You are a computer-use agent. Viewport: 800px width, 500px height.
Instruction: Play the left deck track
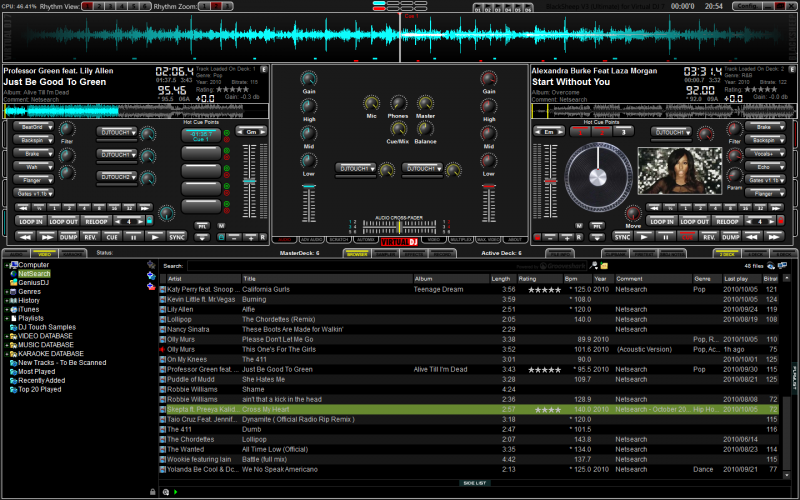tap(155, 237)
